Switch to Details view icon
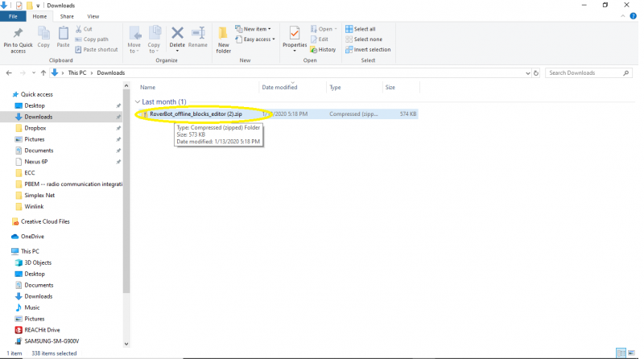The height and width of the screenshot is (359, 644). pos(621,353)
